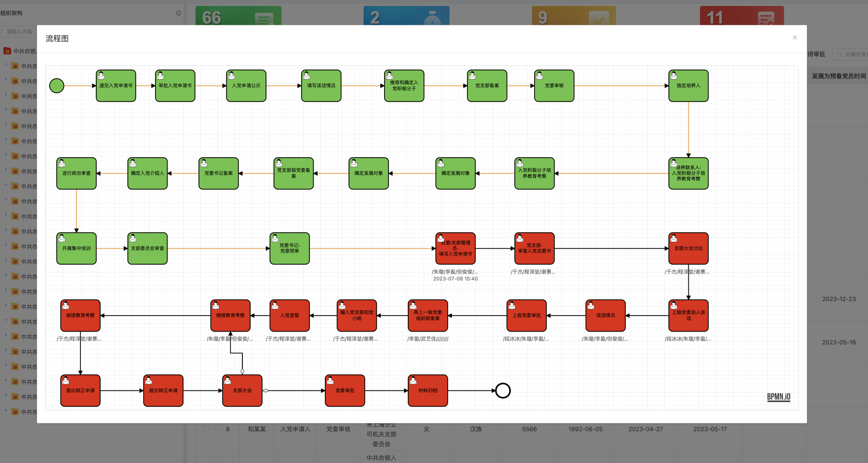
Task: Click the 入党申请公示 task node
Action: (x=246, y=86)
